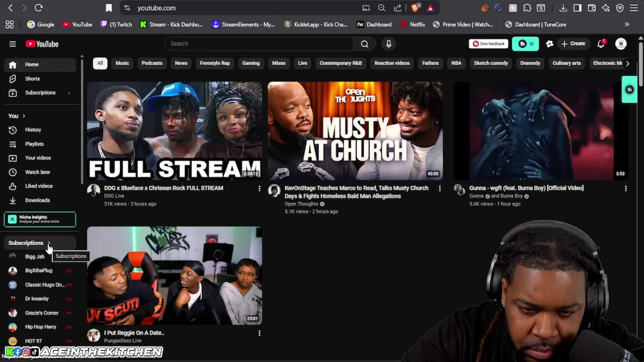Viewport: 644px width, 362px height.
Task: Open browser extensions puzzle icon
Action: tap(527, 8)
